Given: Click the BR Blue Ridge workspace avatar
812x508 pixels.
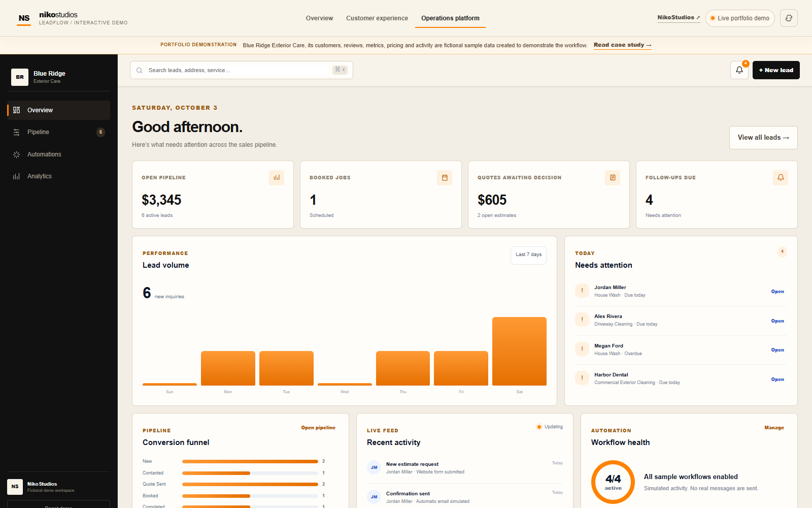Looking at the screenshot, I should coord(20,77).
